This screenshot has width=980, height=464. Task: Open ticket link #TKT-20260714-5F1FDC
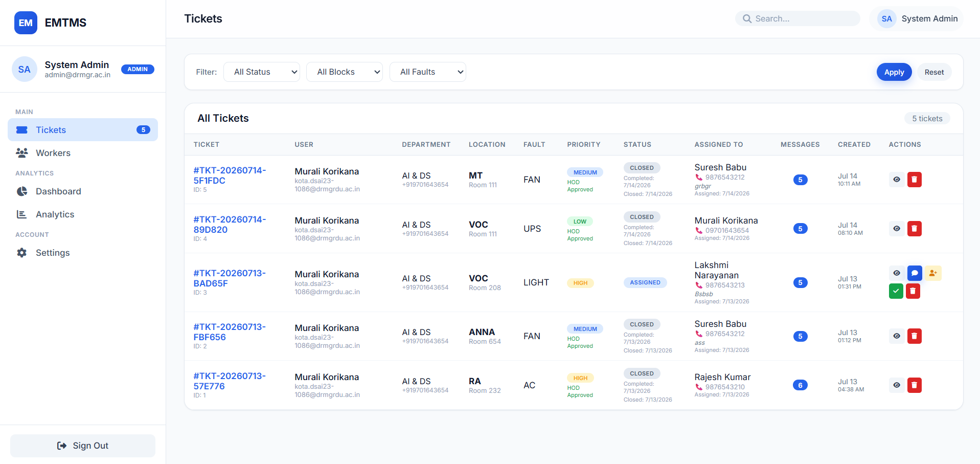[230, 175]
